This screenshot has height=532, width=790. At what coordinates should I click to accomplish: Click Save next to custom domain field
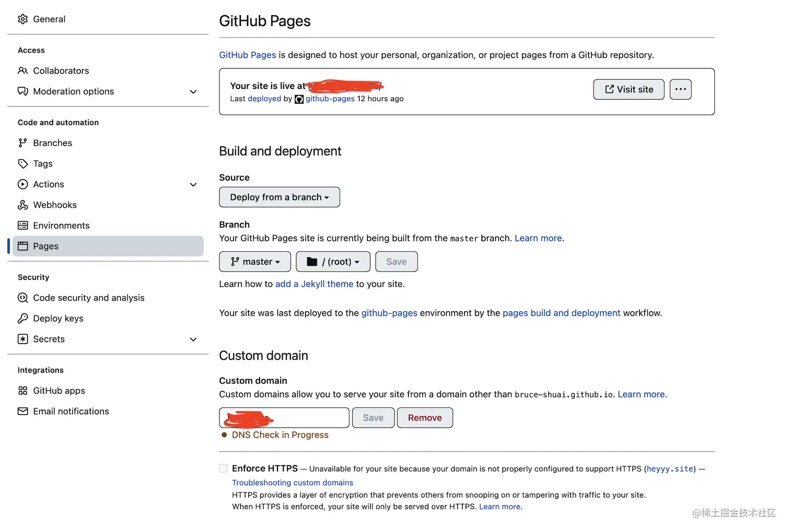pyautogui.click(x=373, y=418)
